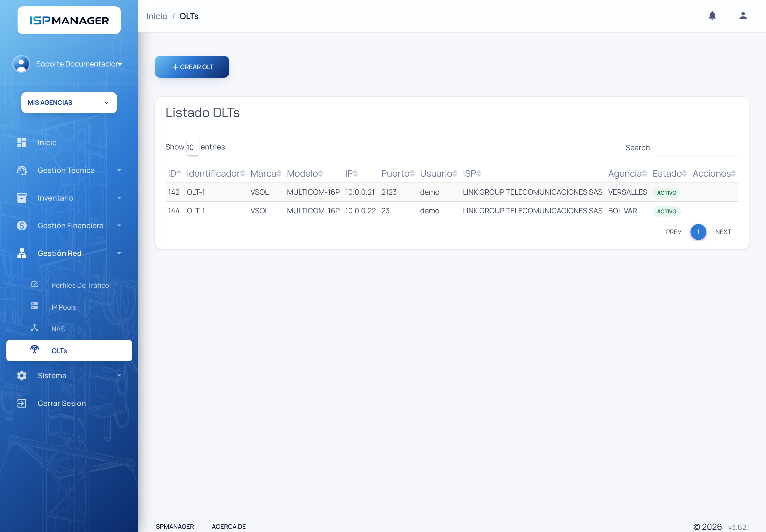Click the Gestión Red network icon
Screen dimensions: 766x532
[22, 253]
